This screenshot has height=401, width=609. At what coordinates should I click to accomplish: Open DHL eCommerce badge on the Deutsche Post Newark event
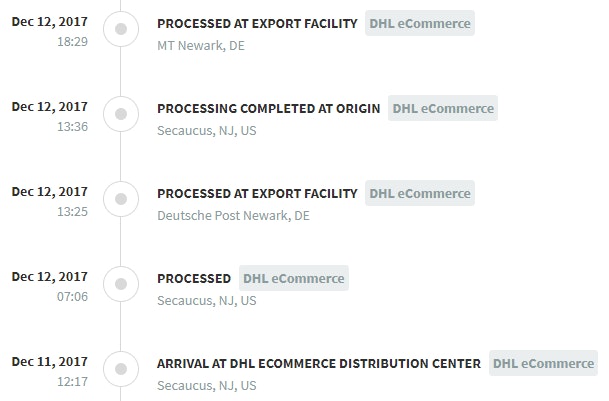[420, 193]
